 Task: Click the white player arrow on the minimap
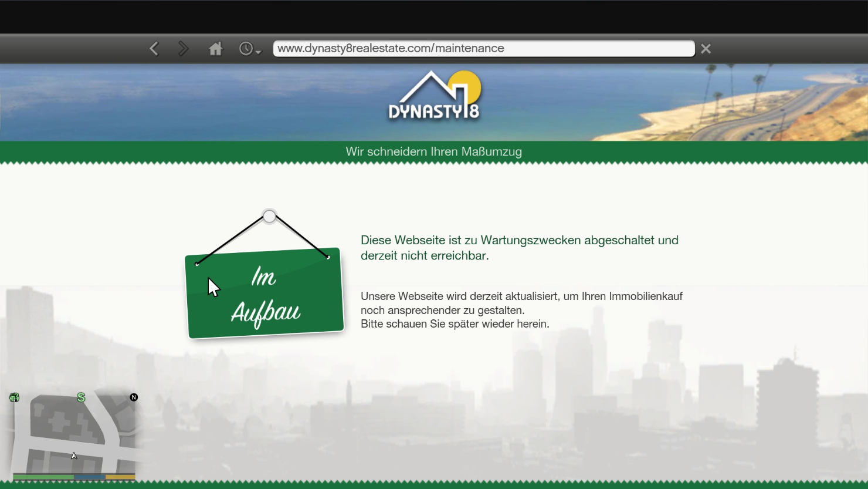tap(73, 456)
